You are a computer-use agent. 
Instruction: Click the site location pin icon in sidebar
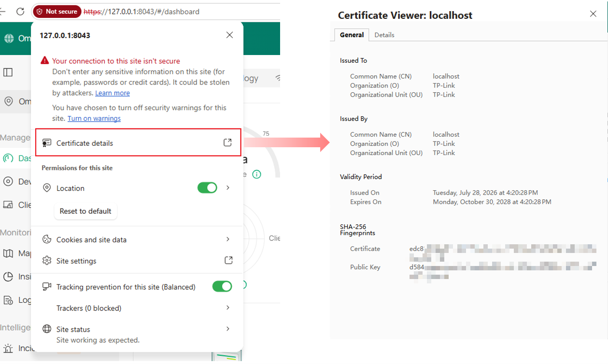[x=8, y=101]
